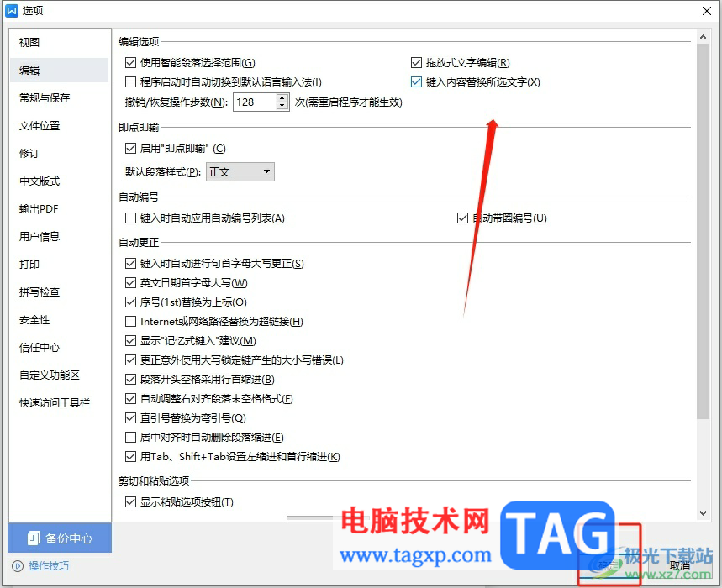Toggle sentence first-letter capitalization correction
This screenshot has height=588, width=722.
coord(131,263)
